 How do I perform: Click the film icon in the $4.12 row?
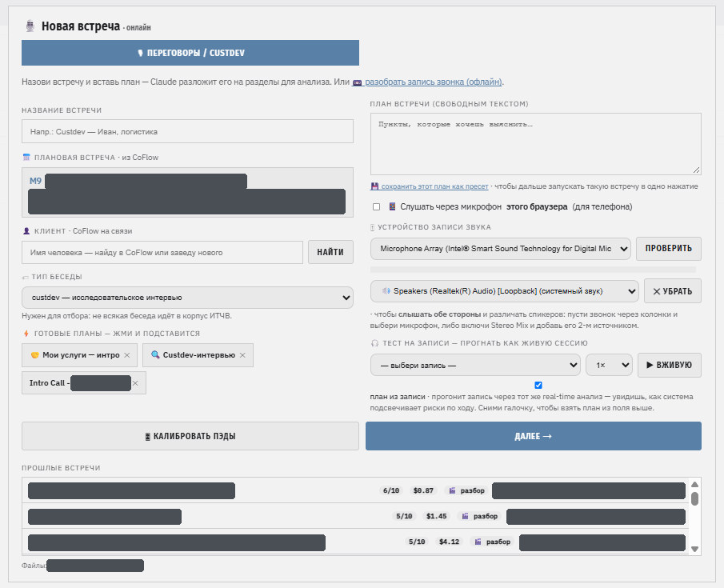[478, 542]
